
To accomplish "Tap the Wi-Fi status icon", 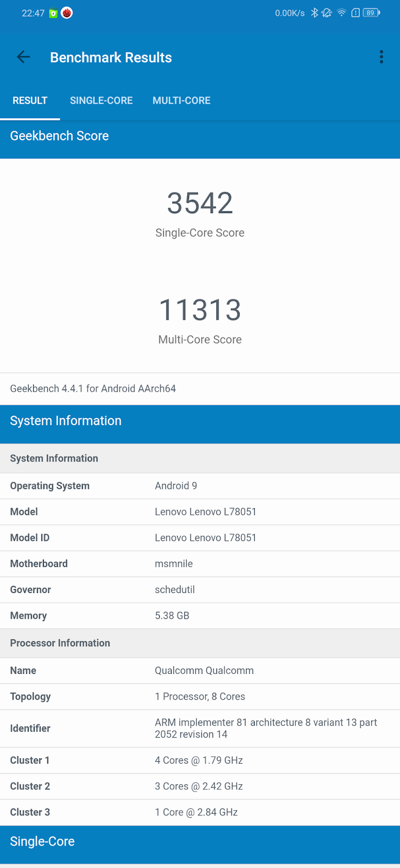I will pos(341,13).
